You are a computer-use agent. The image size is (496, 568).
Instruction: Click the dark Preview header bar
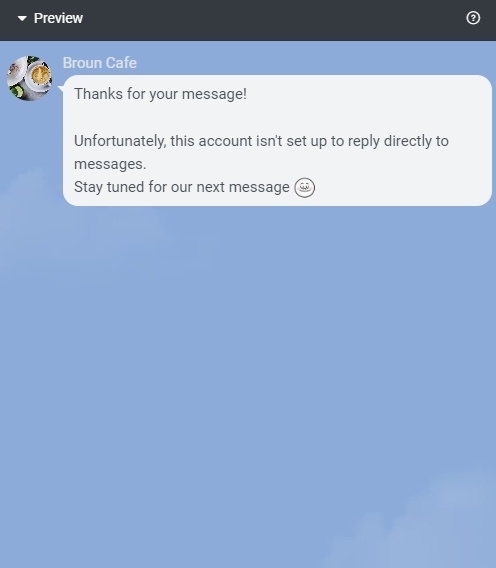[248, 20]
